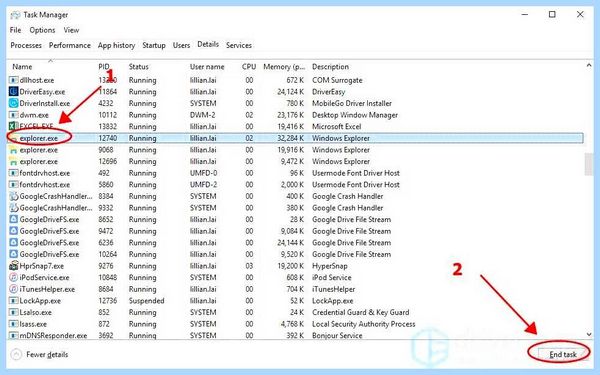This screenshot has height=375, width=600.
Task: Click the vertical scrollbar thumb
Action: [x=589, y=165]
